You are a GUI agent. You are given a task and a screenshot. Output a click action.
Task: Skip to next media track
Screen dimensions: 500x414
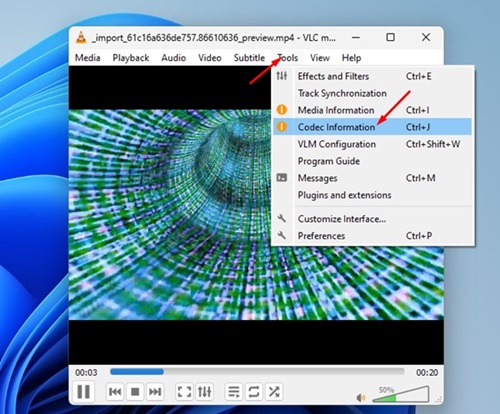pyautogui.click(x=155, y=392)
